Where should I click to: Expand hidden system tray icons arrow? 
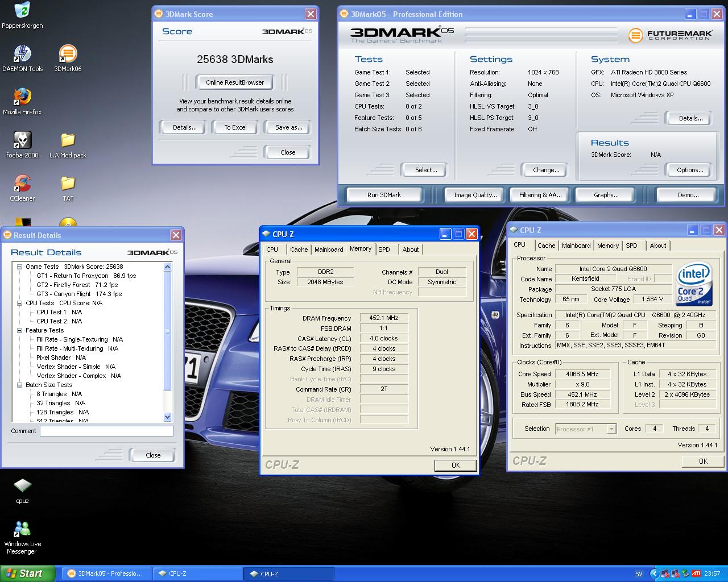[655, 574]
